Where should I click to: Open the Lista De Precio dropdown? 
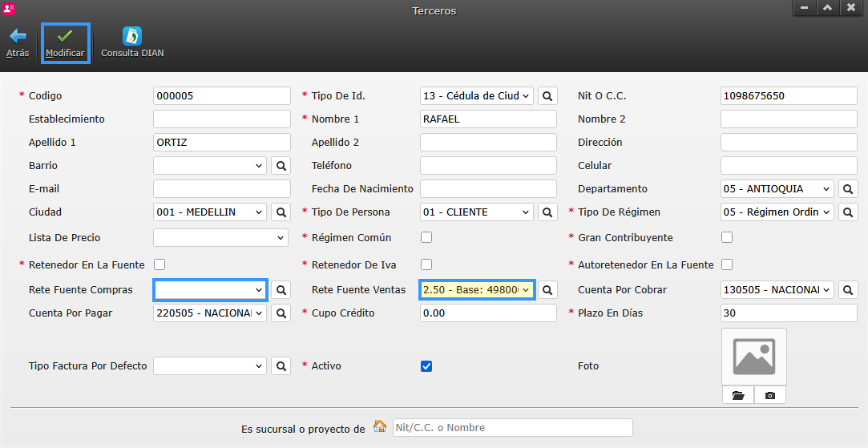pos(220,238)
